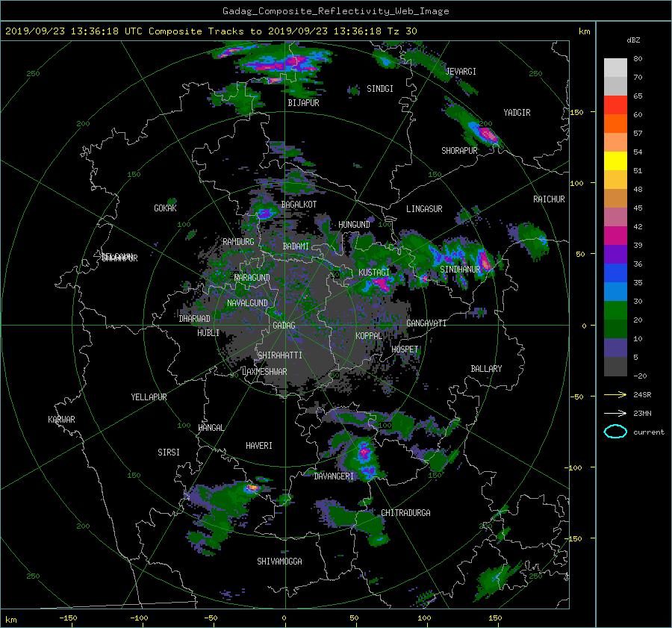Click the red 65 dBZ legend swatch
This screenshot has height=628, width=672.
point(615,105)
